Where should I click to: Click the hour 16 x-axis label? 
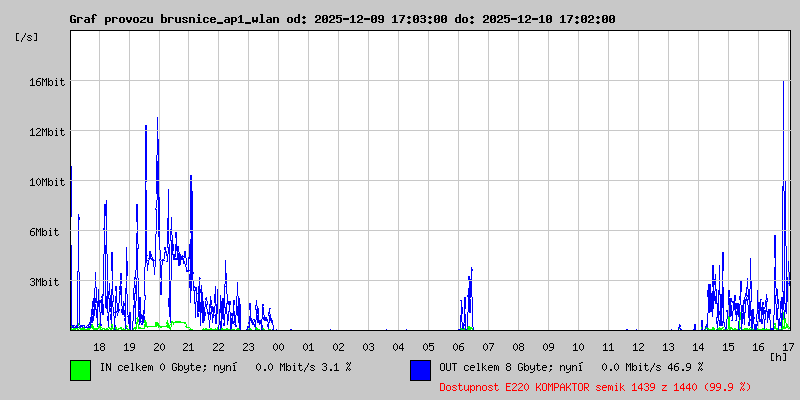(758, 347)
